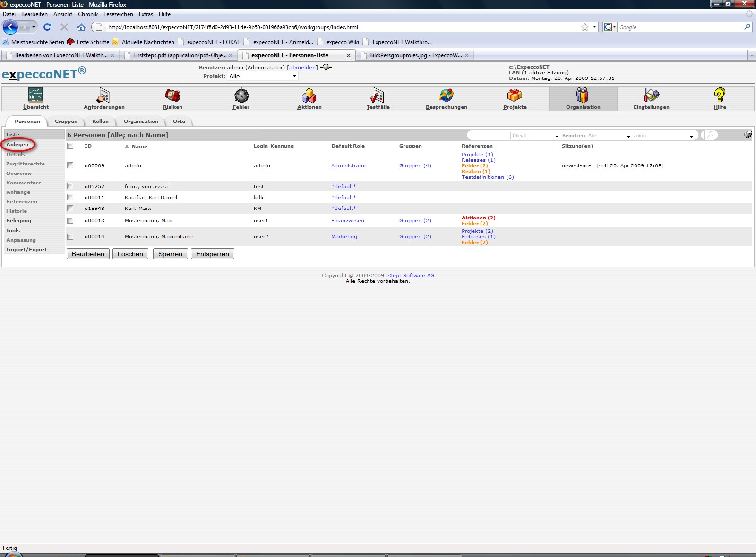Toggle the select-all checkbox in table header

coord(70,146)
